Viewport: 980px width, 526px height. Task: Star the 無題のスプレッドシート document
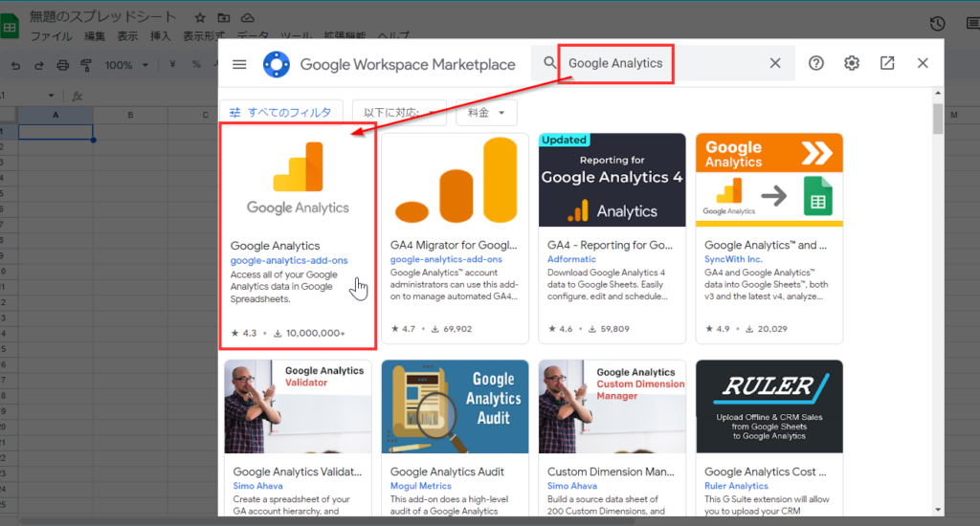click(x=200, y=17)
